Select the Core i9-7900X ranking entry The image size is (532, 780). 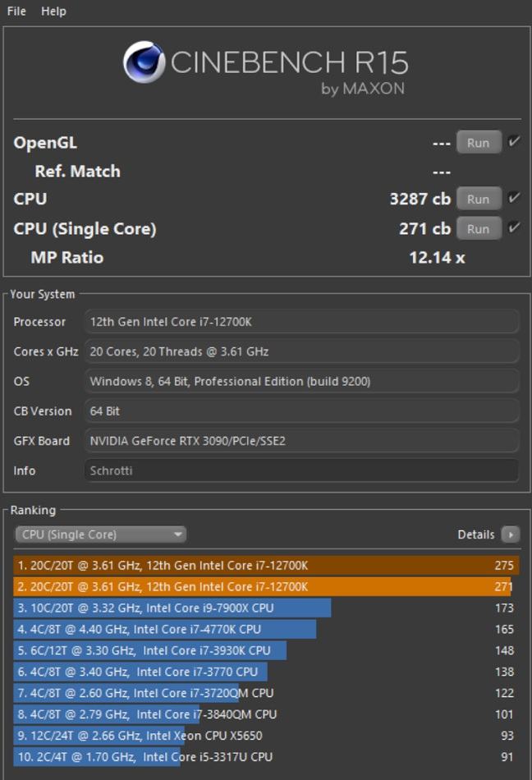172,608
